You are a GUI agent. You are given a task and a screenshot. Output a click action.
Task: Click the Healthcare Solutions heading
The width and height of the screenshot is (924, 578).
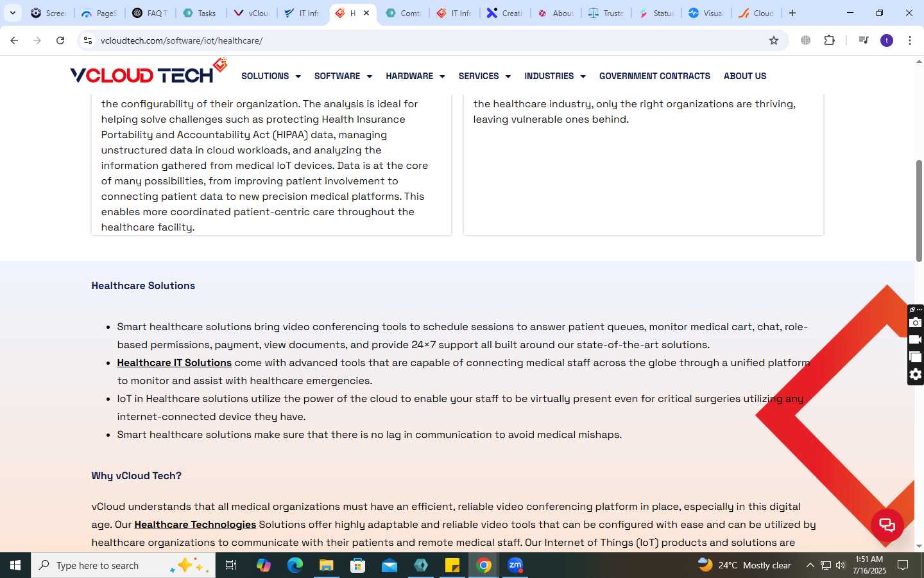coord(143,286)
